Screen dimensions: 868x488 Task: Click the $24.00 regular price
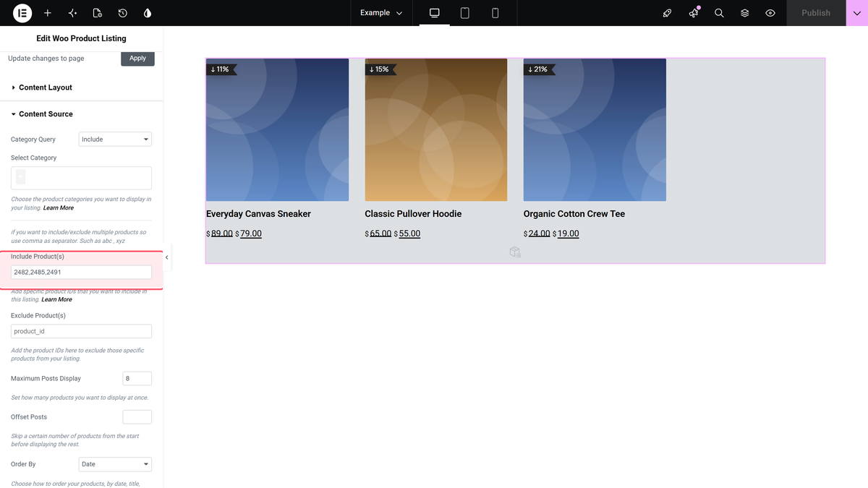(x=537, y=234)
